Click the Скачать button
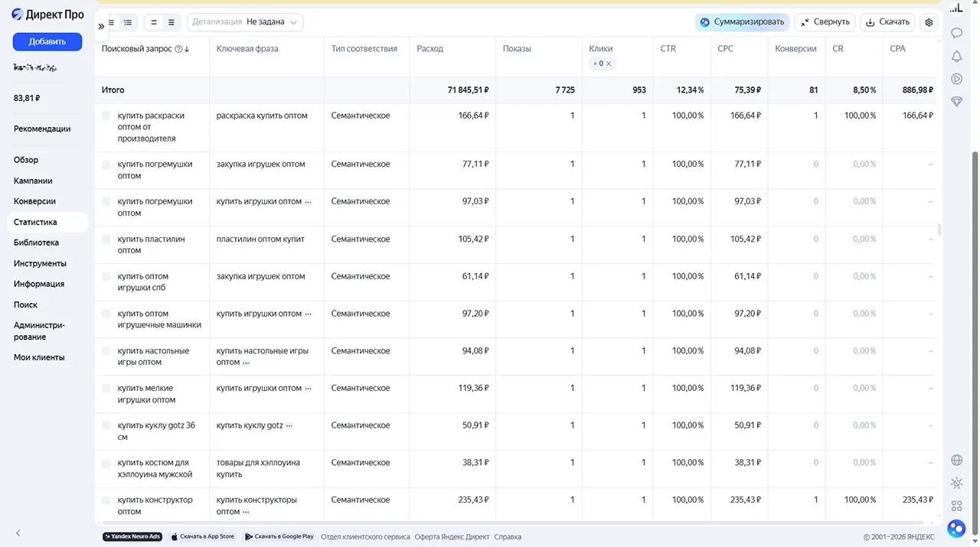This screenshot has width=980, height=547. click(x=887, y=22)
